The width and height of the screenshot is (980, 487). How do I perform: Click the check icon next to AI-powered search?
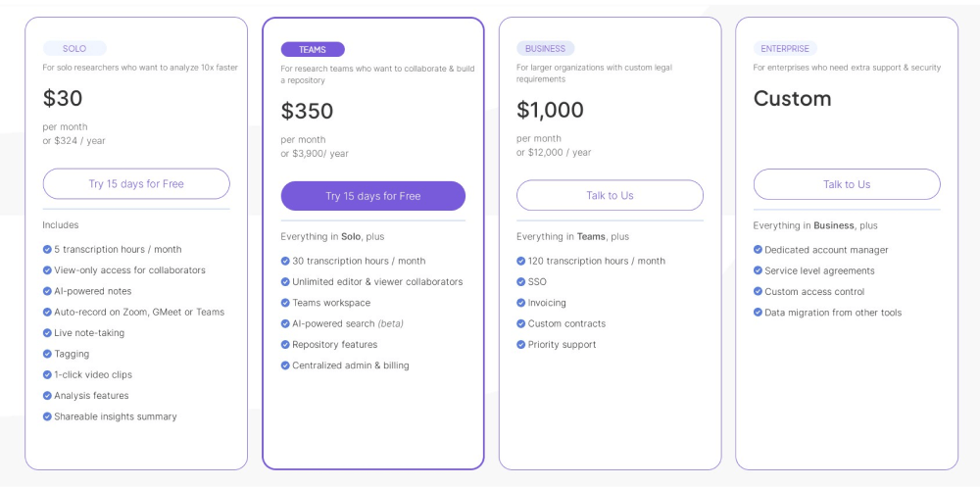coord(285,323)
